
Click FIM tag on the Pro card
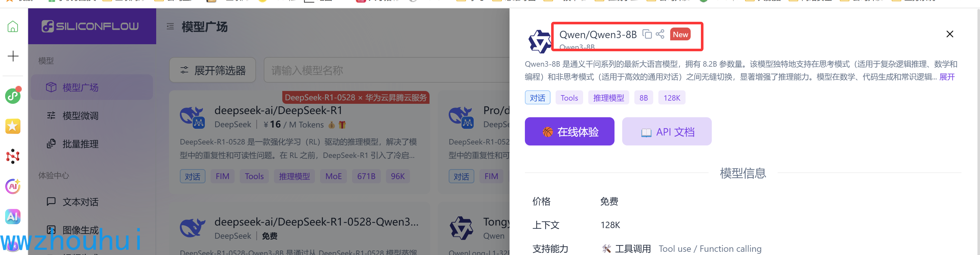pyautogui.click(x=491, y=176)
